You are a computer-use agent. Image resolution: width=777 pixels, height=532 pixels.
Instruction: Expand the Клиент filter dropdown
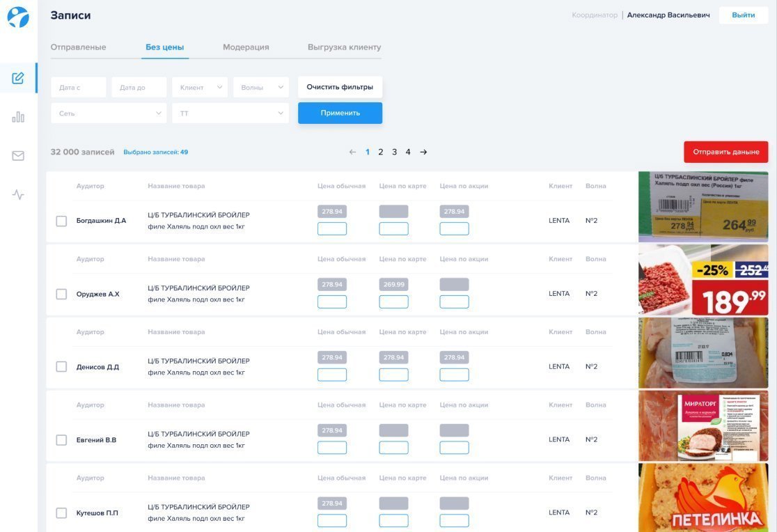tap(200, 87)
